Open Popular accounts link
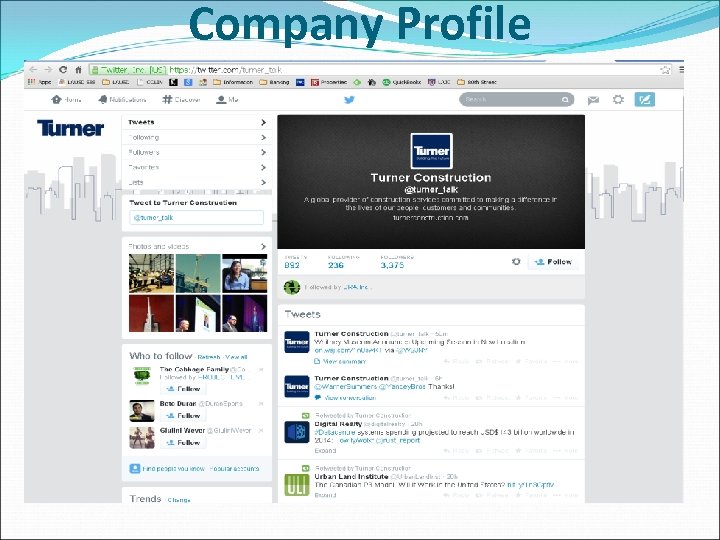720x540 pixels. coord(234,469)
